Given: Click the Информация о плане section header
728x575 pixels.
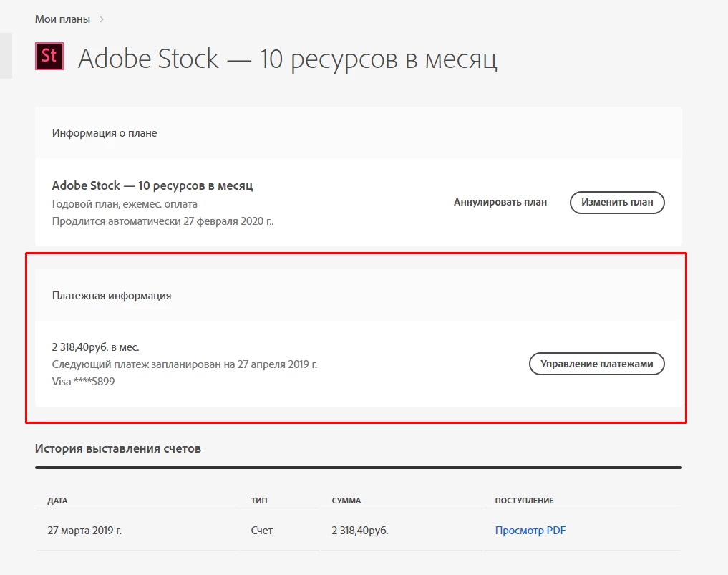Looking at the screenshot, I should pos(105,133).
